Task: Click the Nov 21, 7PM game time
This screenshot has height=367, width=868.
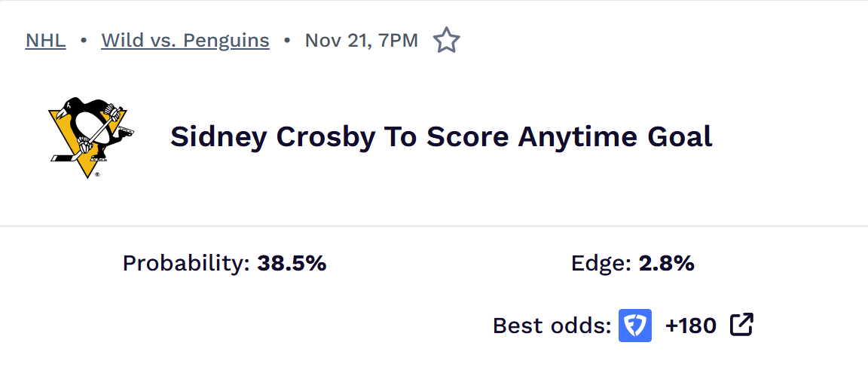Action: pos(361,41)
